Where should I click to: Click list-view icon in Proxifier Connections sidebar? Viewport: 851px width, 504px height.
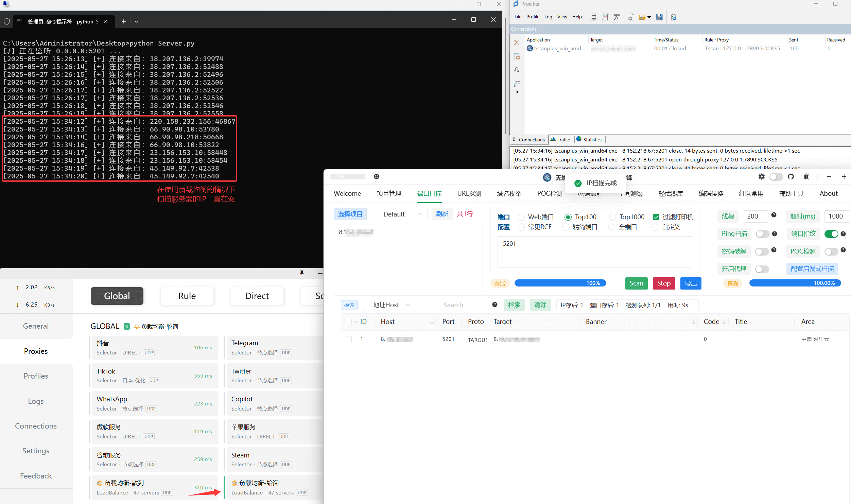(x=517, y=83)
